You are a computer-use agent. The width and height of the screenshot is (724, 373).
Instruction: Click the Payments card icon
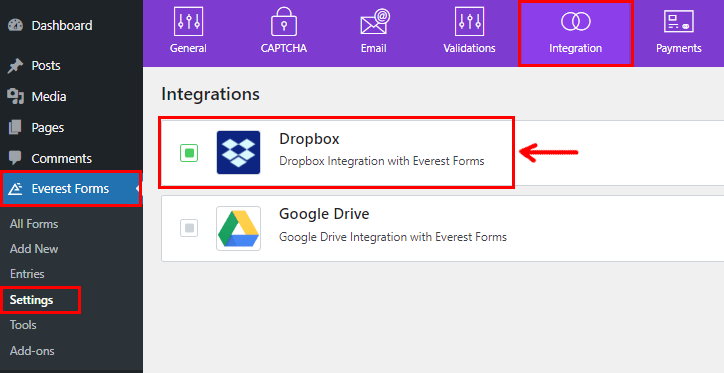678,21
